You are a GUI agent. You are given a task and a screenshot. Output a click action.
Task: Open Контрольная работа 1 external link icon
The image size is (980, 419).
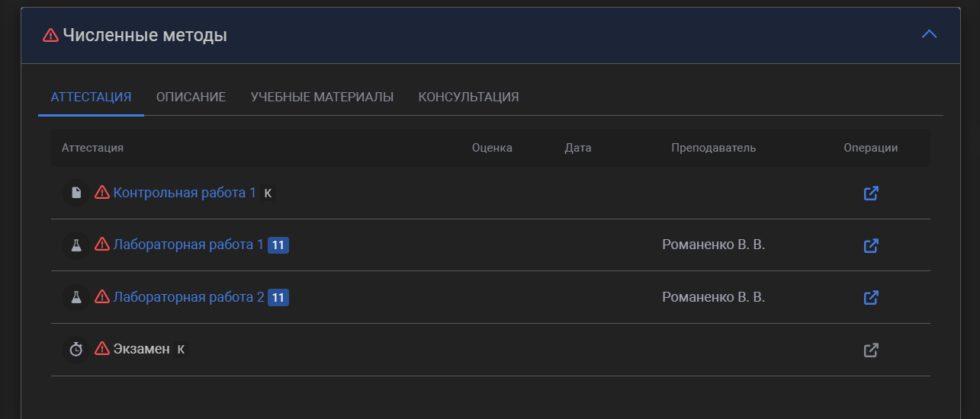tap(871, 194)
